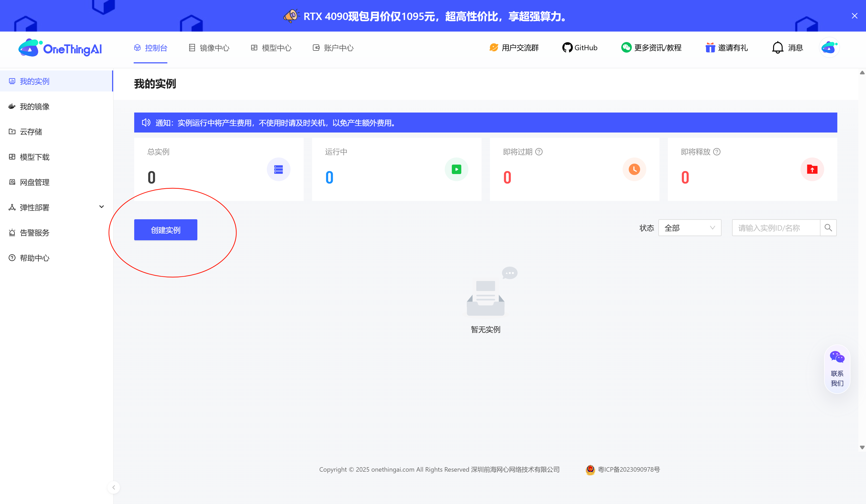Open 帮助中心 in the sidebar
This screenshot has width=866, height=504.
pyautogui.click(x=56, y=258)
